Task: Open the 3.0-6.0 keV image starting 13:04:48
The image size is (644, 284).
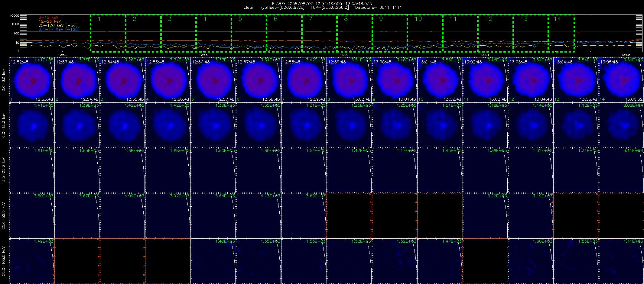Action: click(576, 80)
